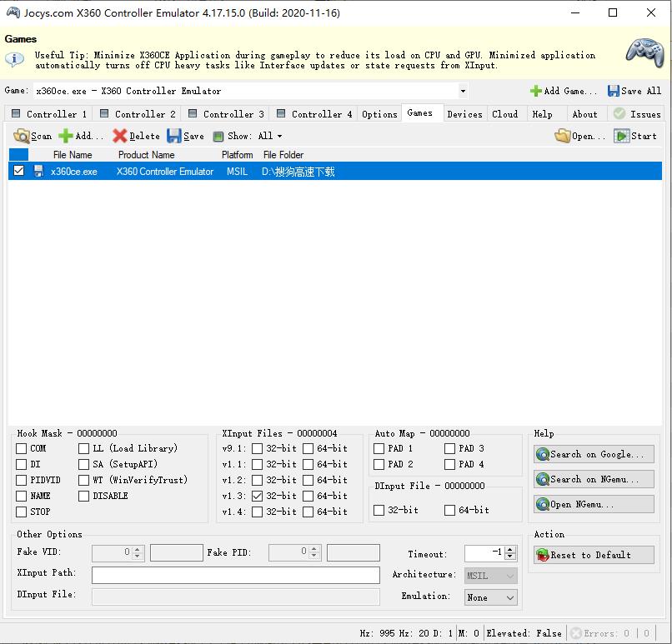The height and width of the screenshot is (644, 672).
Task: Click the gamepad image in the header
Action: point(645,53)
